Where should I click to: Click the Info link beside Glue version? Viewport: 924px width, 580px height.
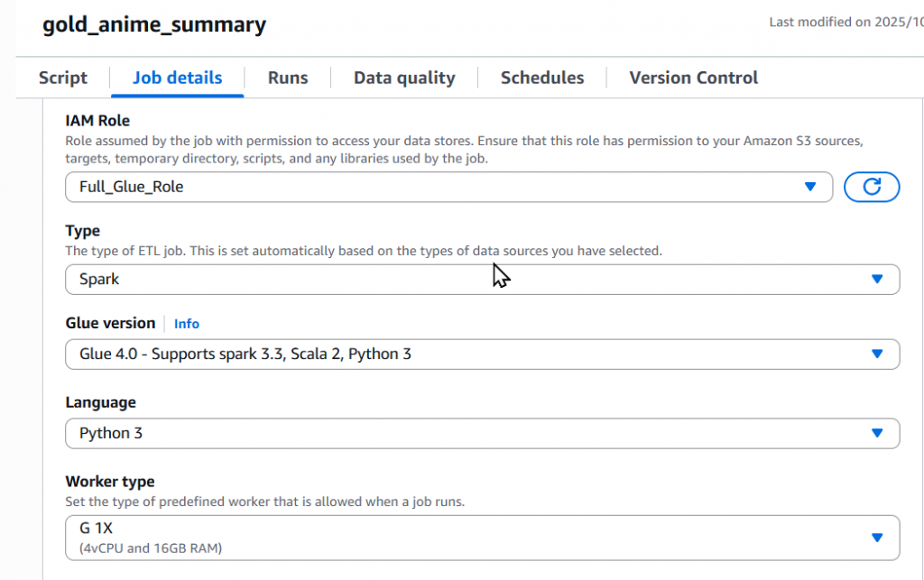click(x=187, y=324)
